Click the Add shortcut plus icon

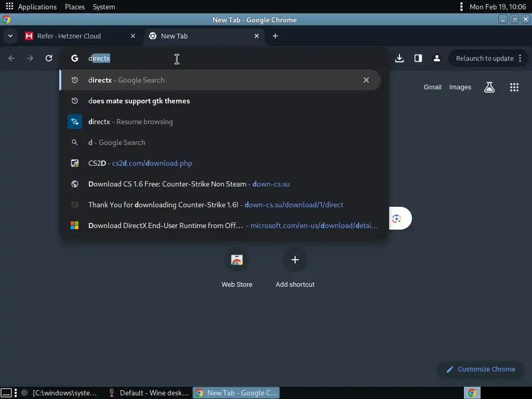(x=295, y=260)
